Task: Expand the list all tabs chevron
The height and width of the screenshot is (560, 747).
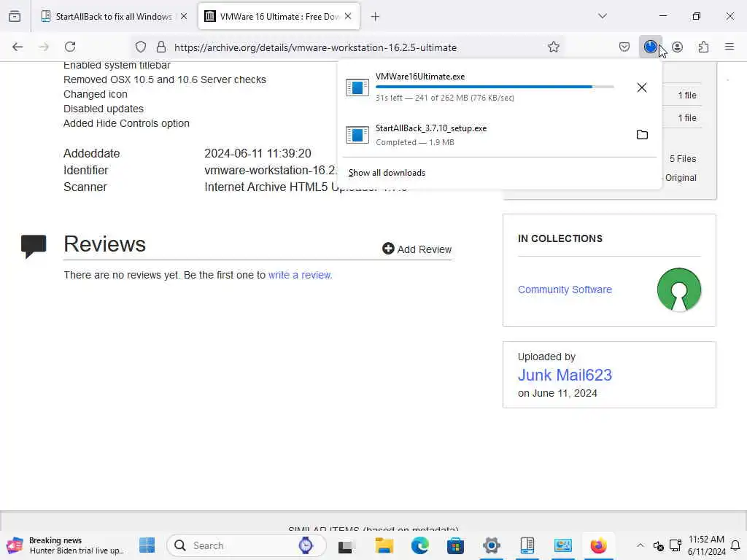Action: pyautogui.click(x=603, y=16)
